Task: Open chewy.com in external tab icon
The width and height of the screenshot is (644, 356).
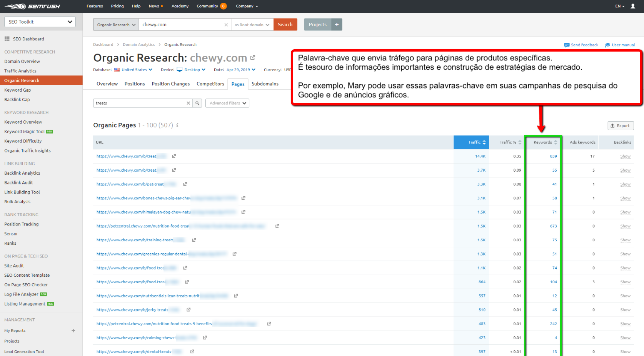Action: pyautogui.click(x=253, y=58)
